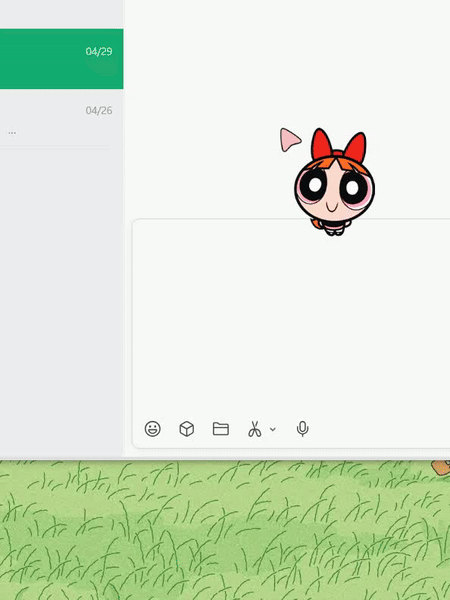Select the green highlighted 04/29 conversation
This screenshot has height=600, width=450.
point(62,59)
